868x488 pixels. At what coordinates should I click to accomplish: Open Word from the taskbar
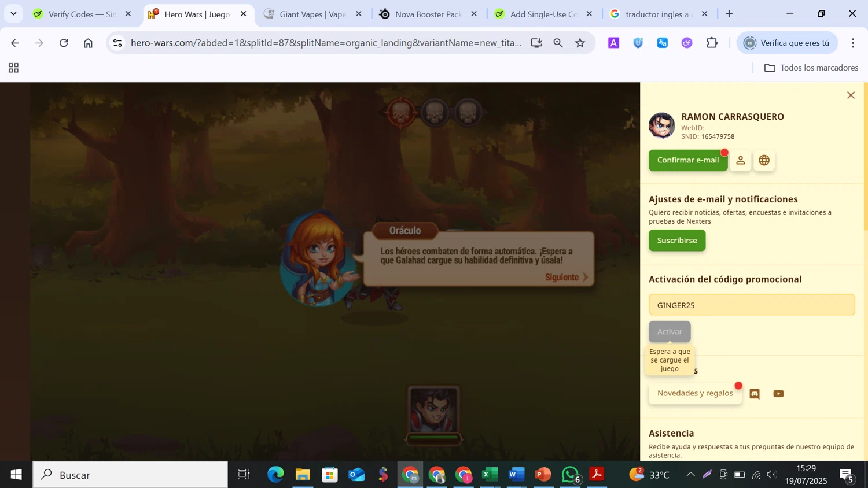point(516,475)
